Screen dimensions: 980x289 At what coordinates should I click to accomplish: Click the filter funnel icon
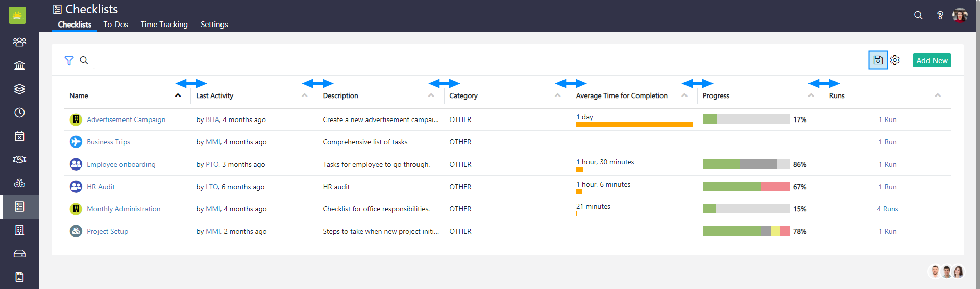pos(69,61)
